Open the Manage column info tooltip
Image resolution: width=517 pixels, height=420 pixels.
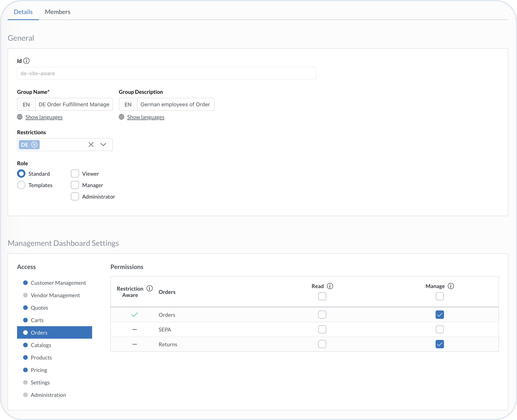pyautogui.click(x=451, y=286)
